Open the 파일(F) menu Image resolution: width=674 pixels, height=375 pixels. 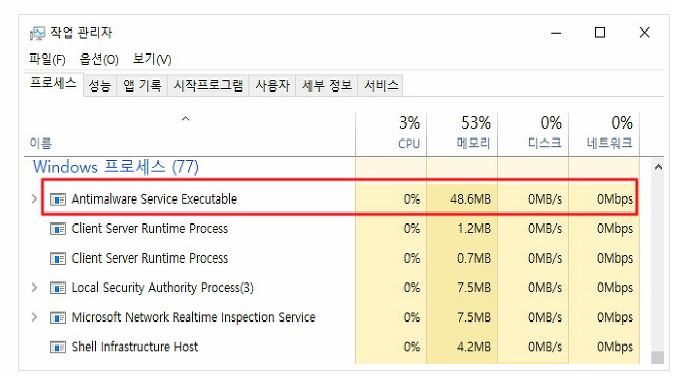tap(47, 59)
